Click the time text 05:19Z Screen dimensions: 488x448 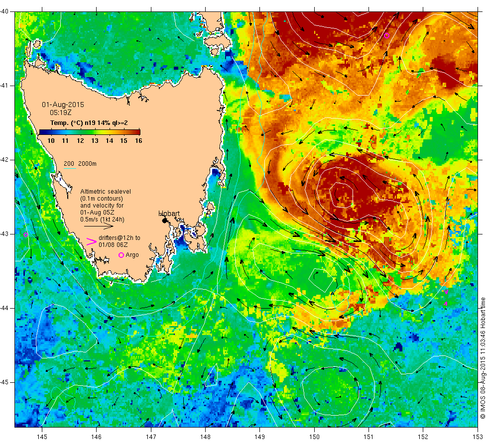pos(61,112)
